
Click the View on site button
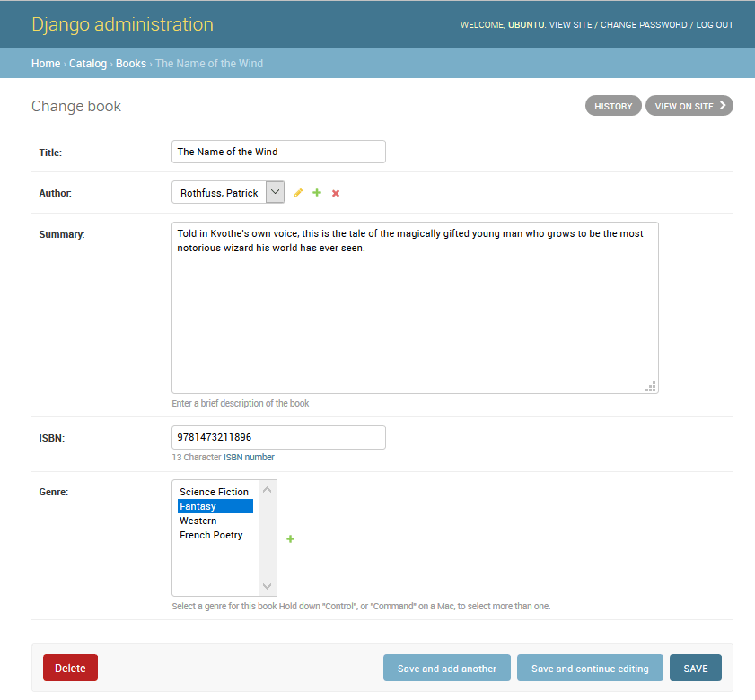689,106
